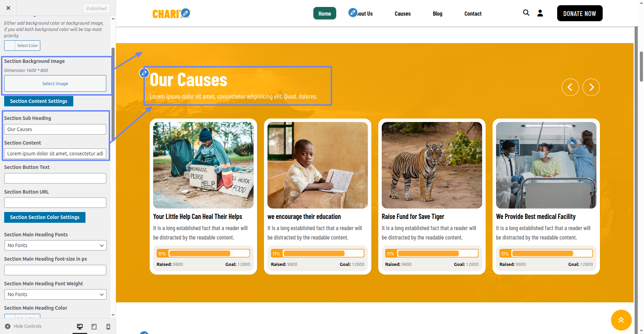Collapse the panel via Hide Controls

tap(23, 326)
